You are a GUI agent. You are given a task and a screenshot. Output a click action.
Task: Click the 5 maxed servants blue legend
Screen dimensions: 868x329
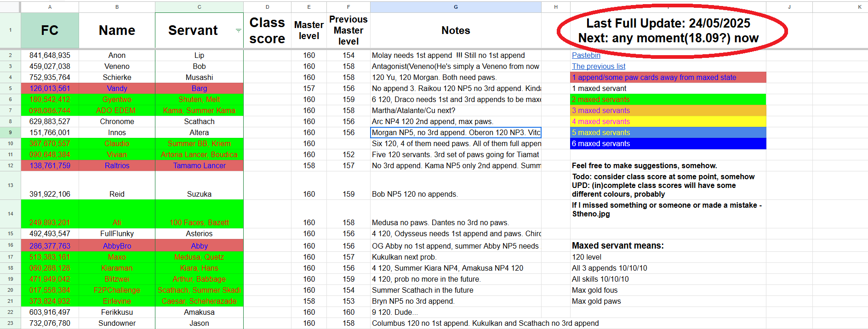coord(668,132)
